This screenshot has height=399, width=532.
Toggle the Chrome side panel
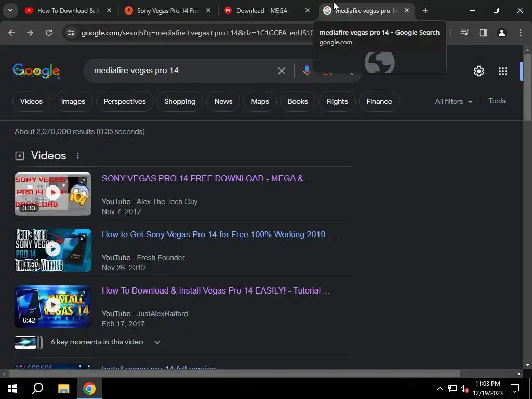(483, 33)
